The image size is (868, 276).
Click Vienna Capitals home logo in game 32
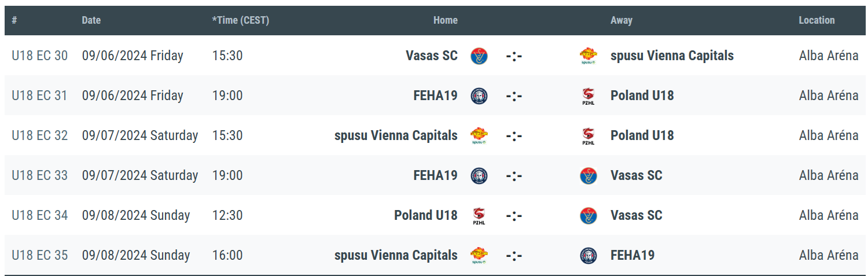[479, 136]
